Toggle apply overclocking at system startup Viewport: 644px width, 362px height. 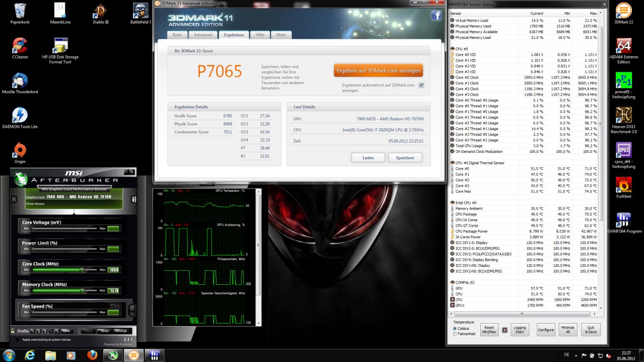[x=17, y=340]
